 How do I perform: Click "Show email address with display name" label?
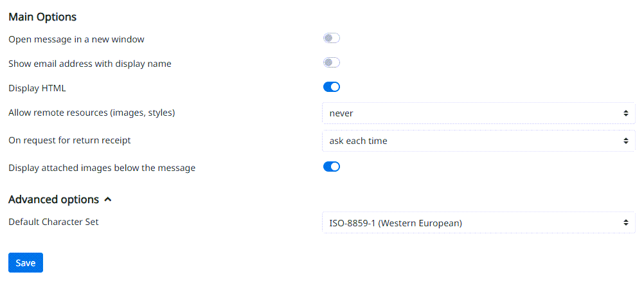(90, 64)
